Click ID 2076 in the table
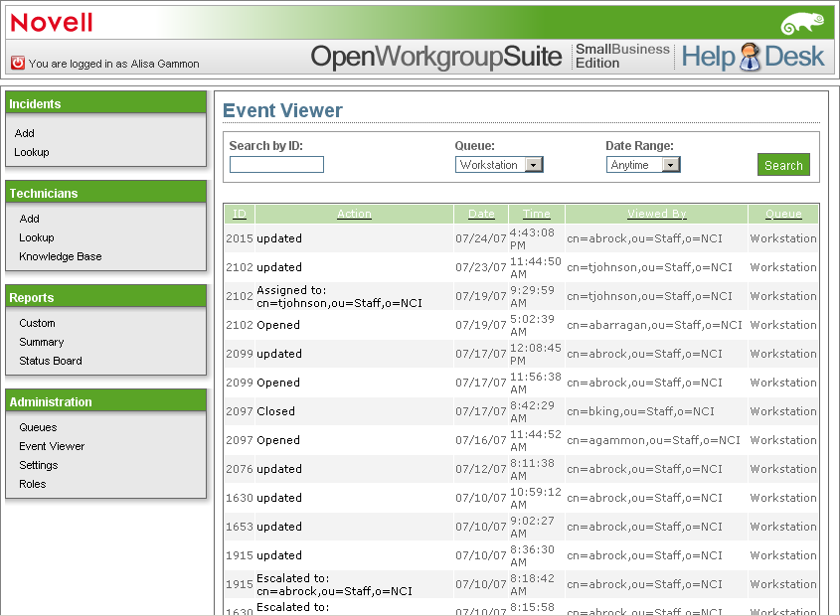The image size is (840, 616). click(239, 469)
